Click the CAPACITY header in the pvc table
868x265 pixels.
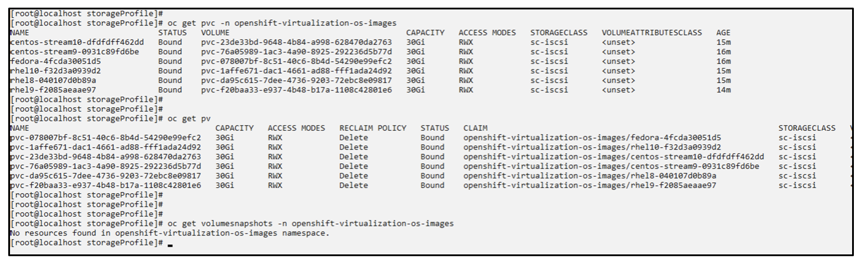tap(425, 32)
